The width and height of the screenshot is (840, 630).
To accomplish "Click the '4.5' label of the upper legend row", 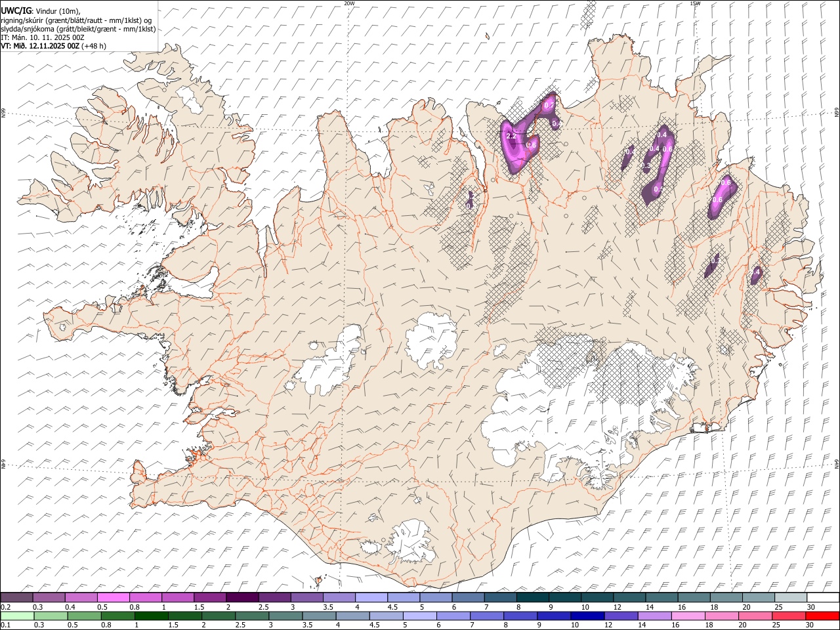I will click(392, 607).
